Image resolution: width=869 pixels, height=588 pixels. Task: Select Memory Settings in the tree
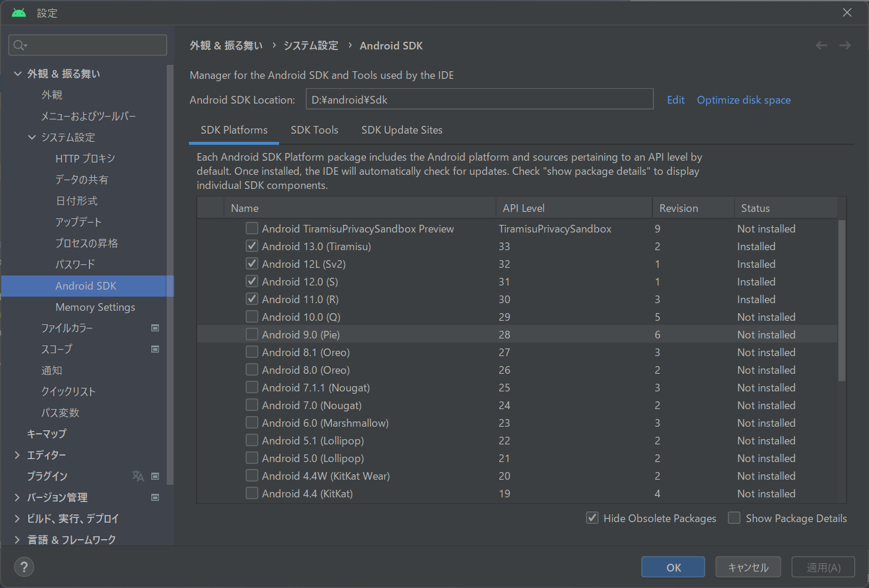(x=95, y=307)
